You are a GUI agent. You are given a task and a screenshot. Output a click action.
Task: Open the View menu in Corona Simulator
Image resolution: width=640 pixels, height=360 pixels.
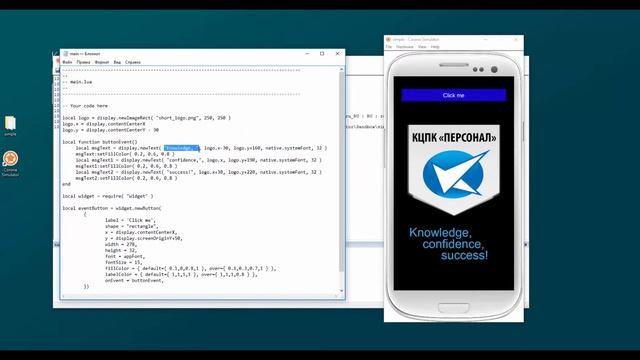tap(422, 47)
